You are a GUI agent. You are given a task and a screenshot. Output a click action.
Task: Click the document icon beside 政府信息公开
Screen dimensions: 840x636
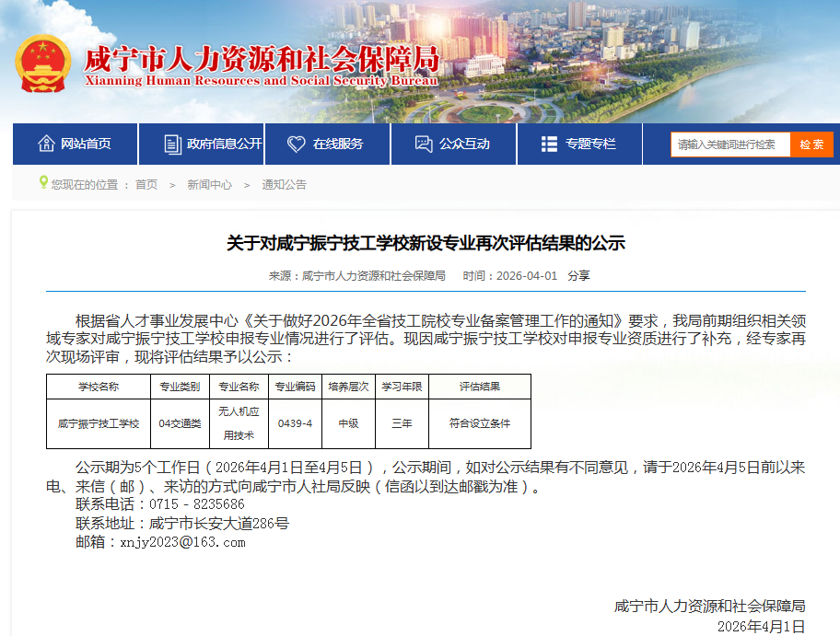click(172, 144)
